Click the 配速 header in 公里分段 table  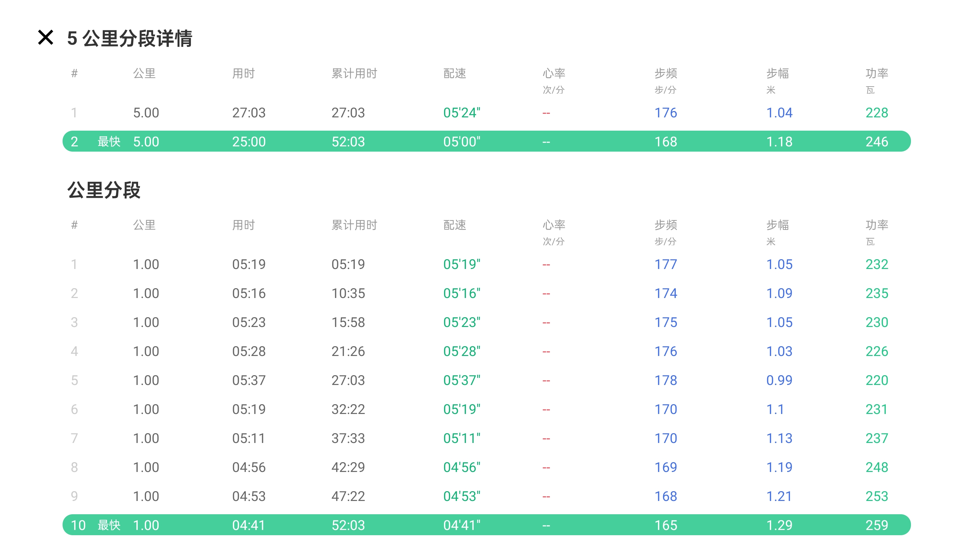coord(454,225)
